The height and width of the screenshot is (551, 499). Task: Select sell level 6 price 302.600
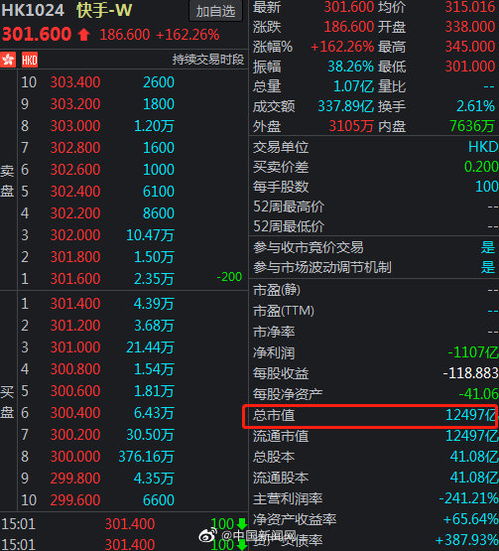pyautogui.click(x=75, y=169)
